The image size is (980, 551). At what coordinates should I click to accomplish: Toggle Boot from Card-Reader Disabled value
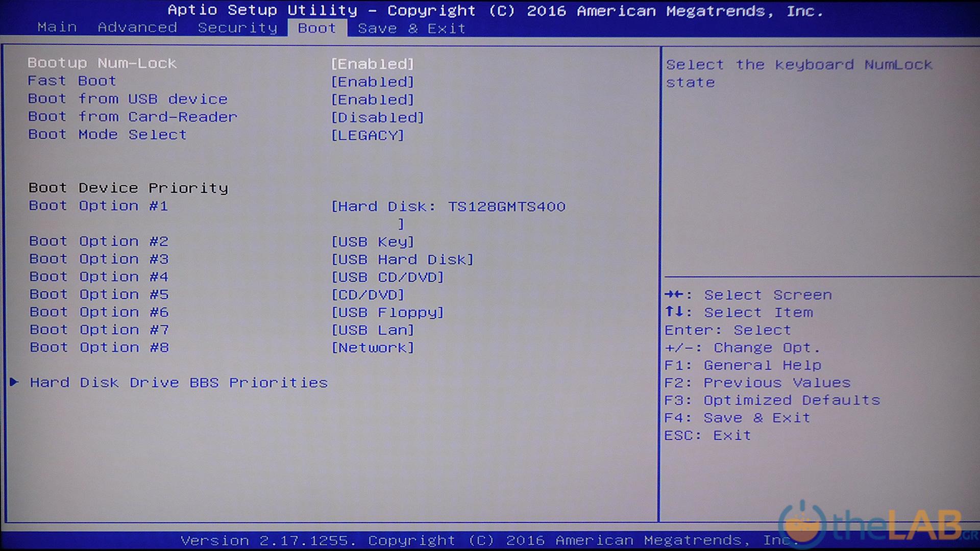(377, 117)
